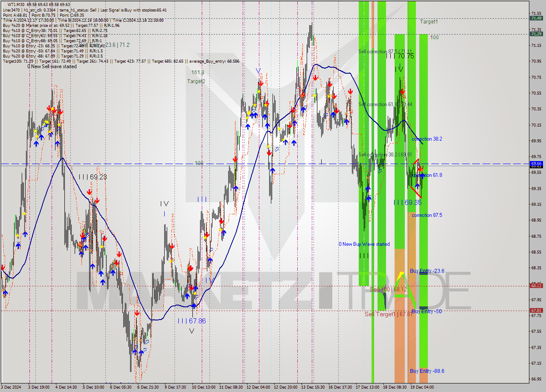Click the 70.15 price axis value
The image size is (546, 392).
[536, 125]
